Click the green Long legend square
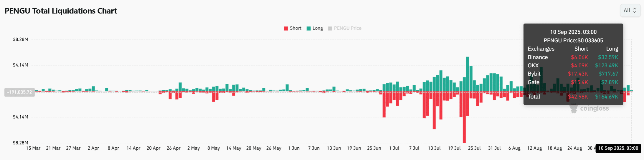This screenshot has width=644, height=160. pos(309,29)
